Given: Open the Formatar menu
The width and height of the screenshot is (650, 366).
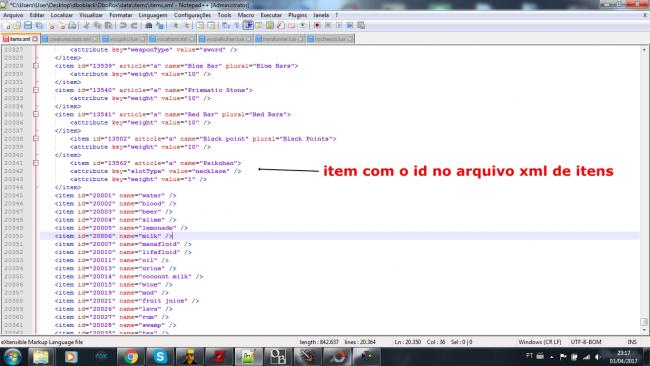Looking at the screenshot, I should point(121,15).
